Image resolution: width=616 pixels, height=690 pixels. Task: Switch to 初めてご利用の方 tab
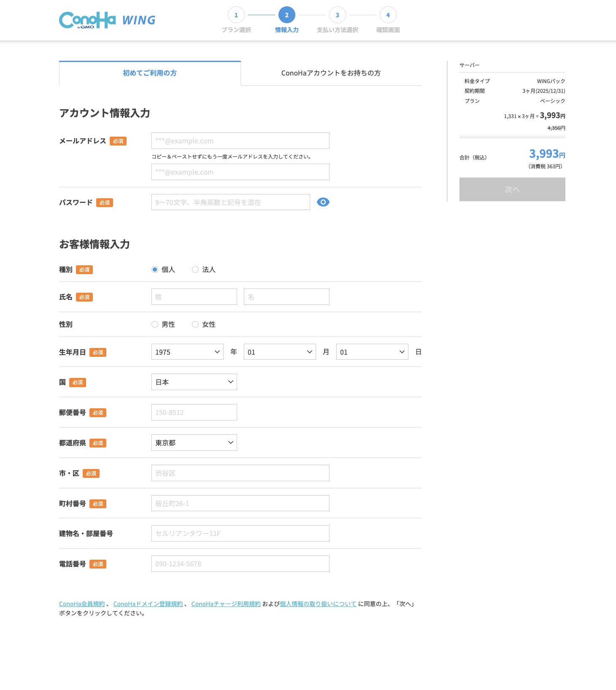pos(150,73)
